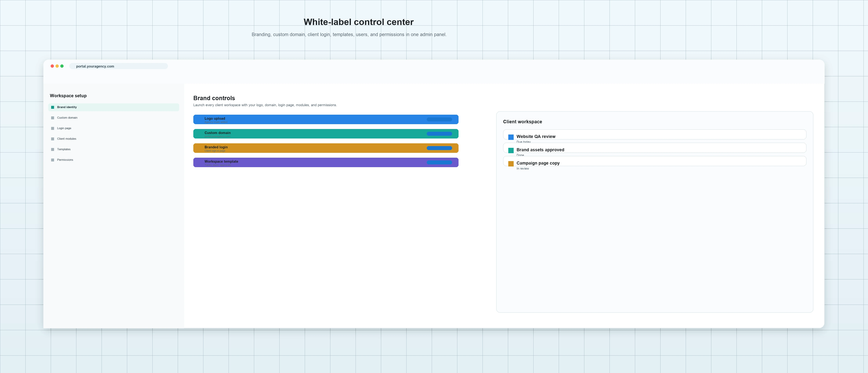The height and width of the screenshot is (373, 868).
Task: Click the teal square icon beside Brand assets approved
Action: click(x=511, y=150)
